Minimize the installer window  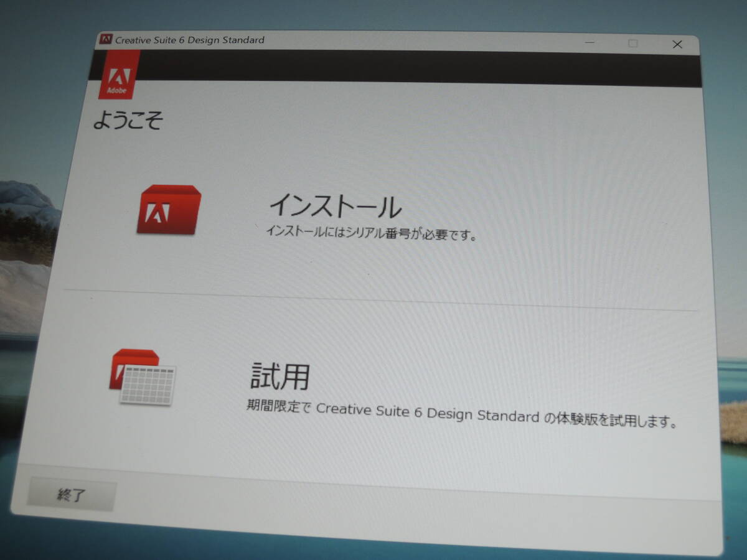590,42
